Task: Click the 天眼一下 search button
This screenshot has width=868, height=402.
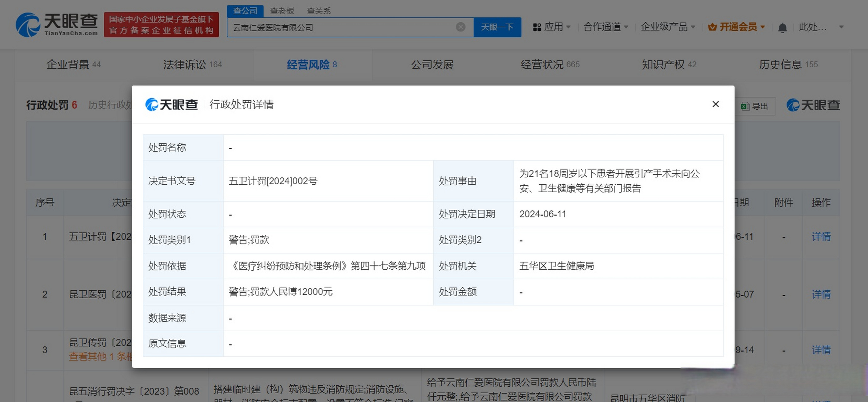Action: [x=497, y=27]
